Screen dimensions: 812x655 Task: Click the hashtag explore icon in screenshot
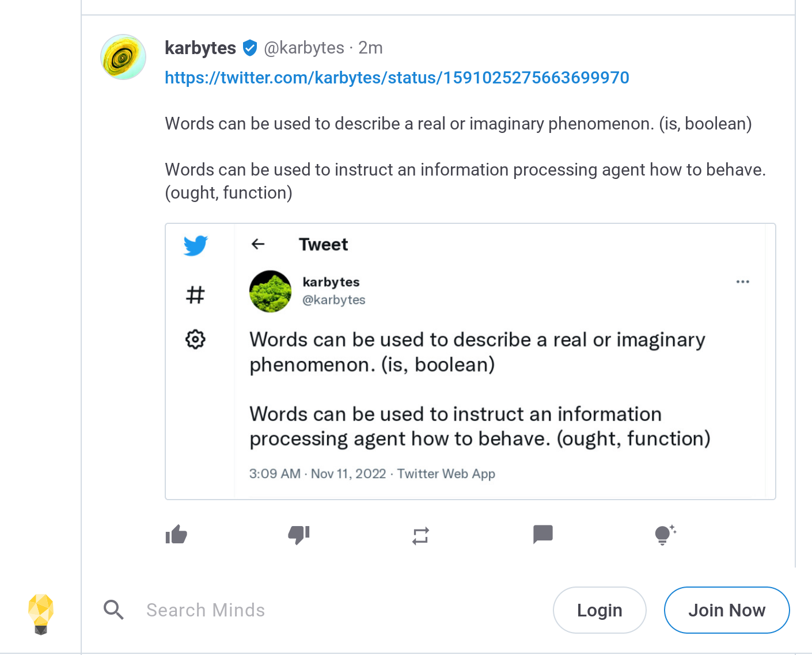tap(195, 295)
